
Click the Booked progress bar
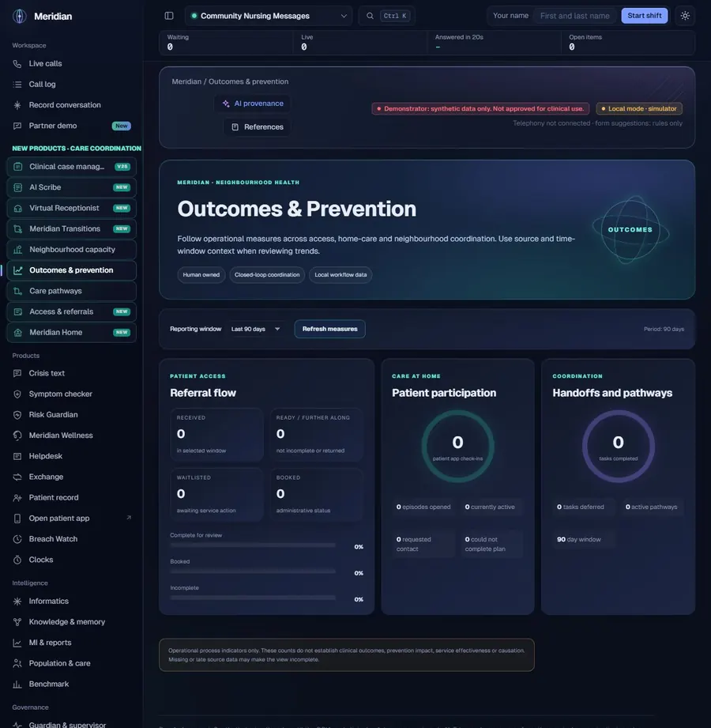tap(253, 571)
